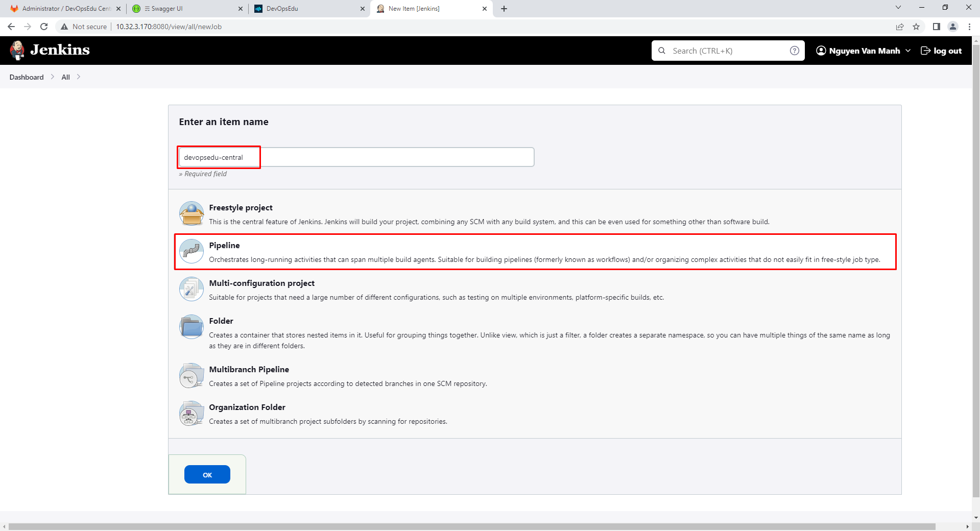Click the horizontal scrollbar at page bottom

472,526
